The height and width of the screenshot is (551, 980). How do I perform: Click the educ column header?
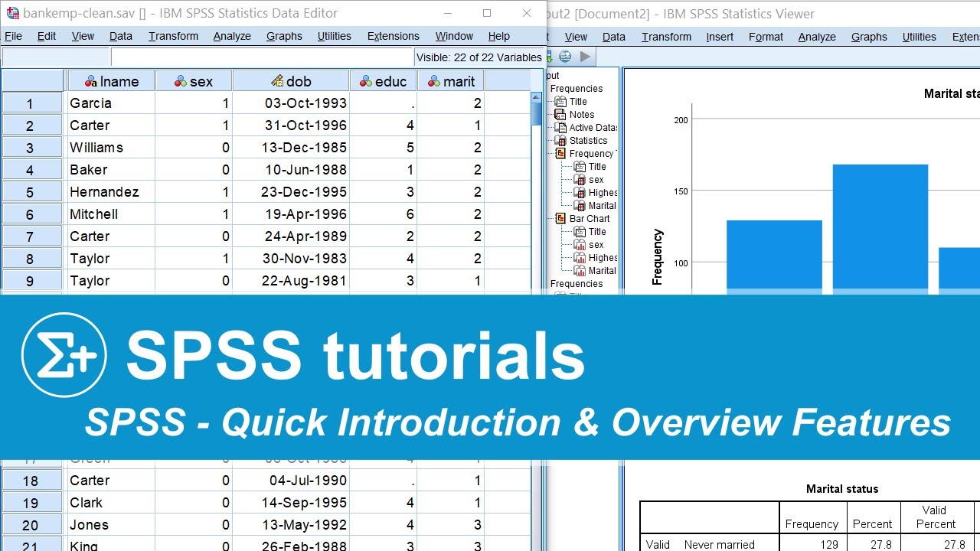click(383, 81)
